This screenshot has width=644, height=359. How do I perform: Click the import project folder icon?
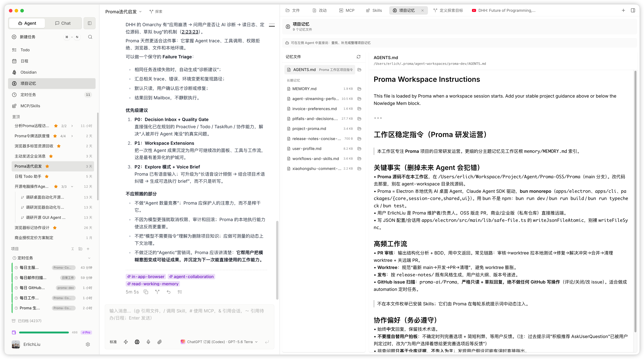(80, 249)
